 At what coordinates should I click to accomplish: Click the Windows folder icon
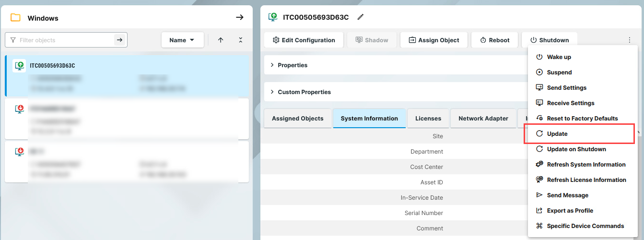[x=15, y=18]
